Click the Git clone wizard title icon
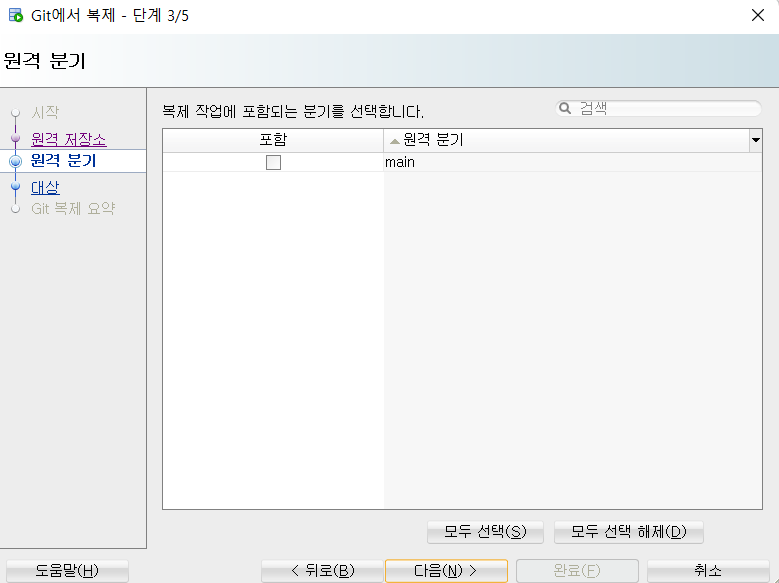 coord(16,15)
